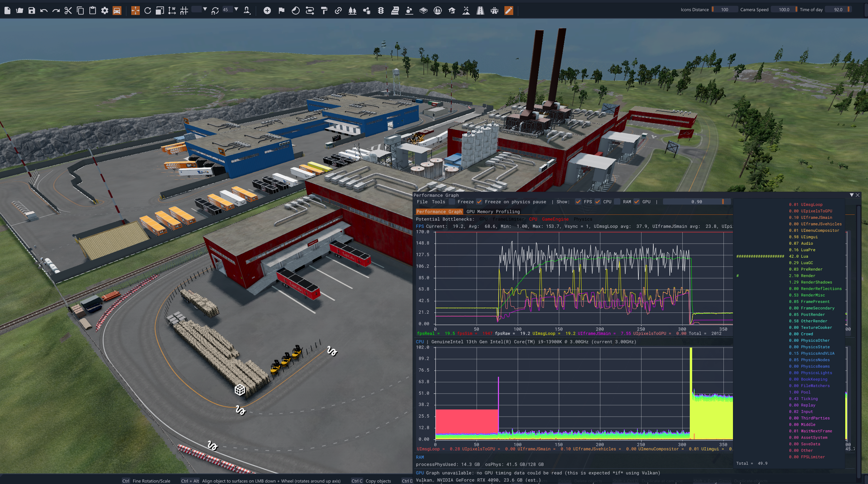The height and width of the screenshot is (484, 868).
Task: Save the level with the floppy icon
Action: click(32, 10)
